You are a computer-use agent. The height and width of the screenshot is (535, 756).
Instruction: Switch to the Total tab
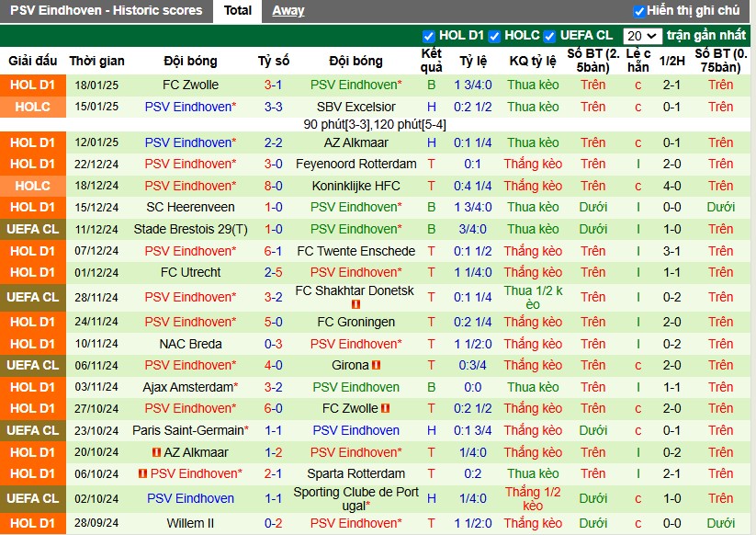click(238, 11)
